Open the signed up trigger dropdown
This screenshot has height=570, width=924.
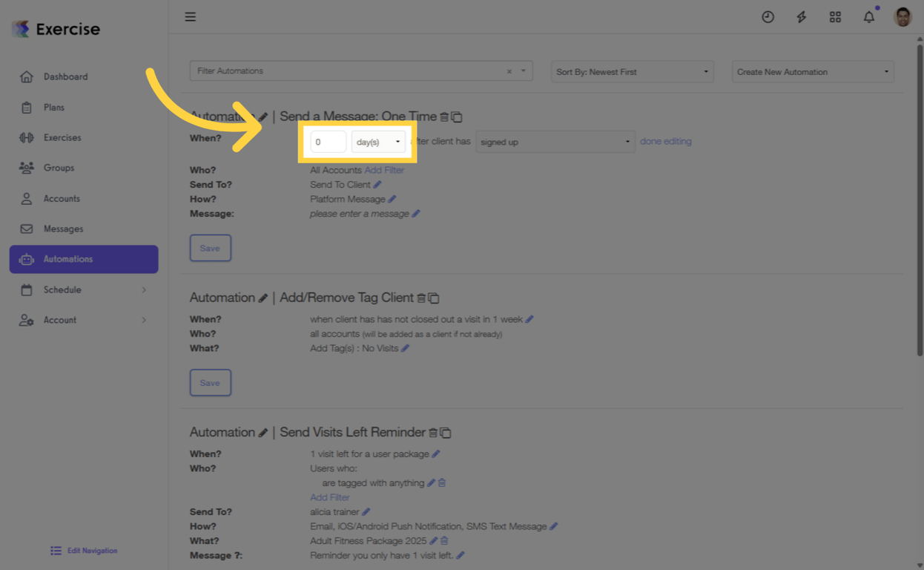[555, 142]
